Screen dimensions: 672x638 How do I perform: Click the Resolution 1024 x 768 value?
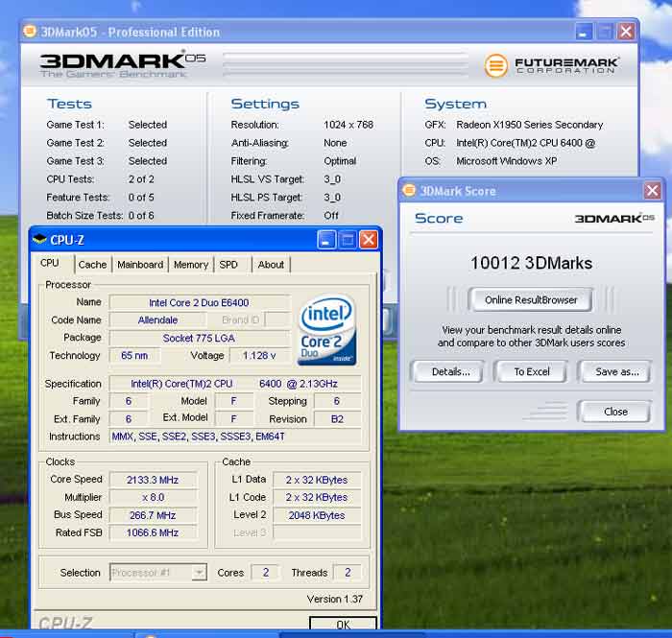348,125
